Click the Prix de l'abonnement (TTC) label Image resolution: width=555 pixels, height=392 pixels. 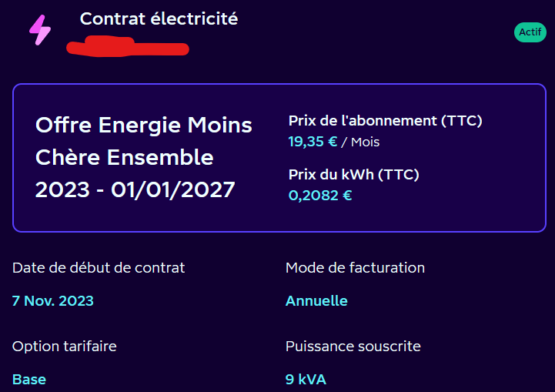[385, 121]
